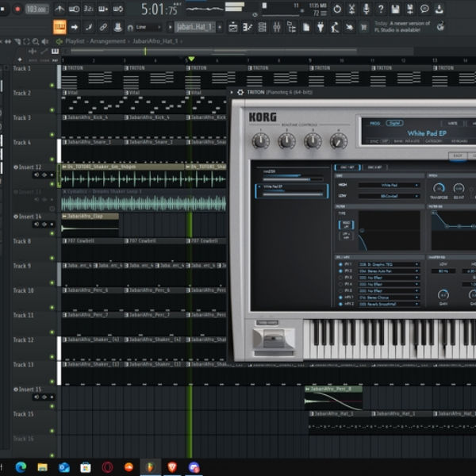Add new pattern with plus button
The image size is (476, 476).
coord(220,27)
